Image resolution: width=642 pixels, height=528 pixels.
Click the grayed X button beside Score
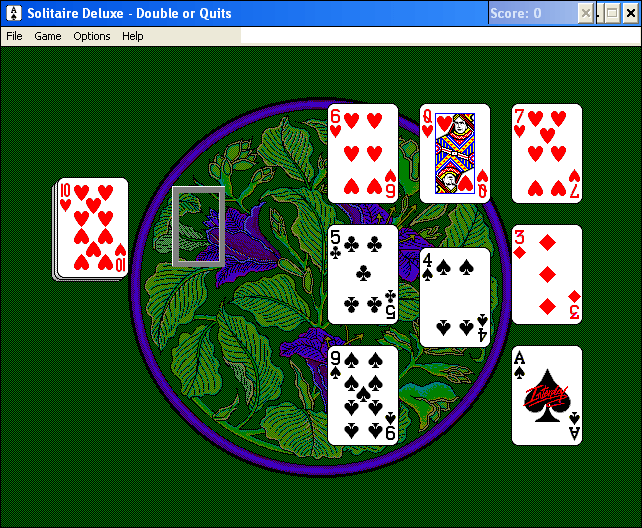click(586, 14)
